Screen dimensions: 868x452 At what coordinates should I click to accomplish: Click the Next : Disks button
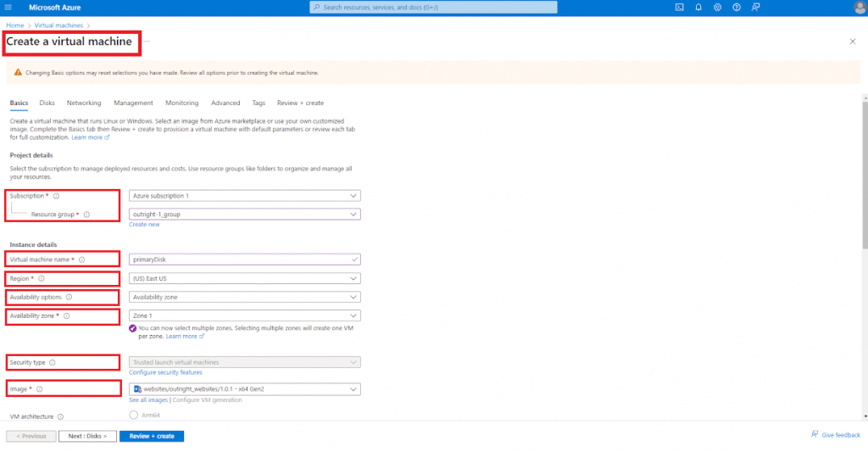click(x=87, y=437)
